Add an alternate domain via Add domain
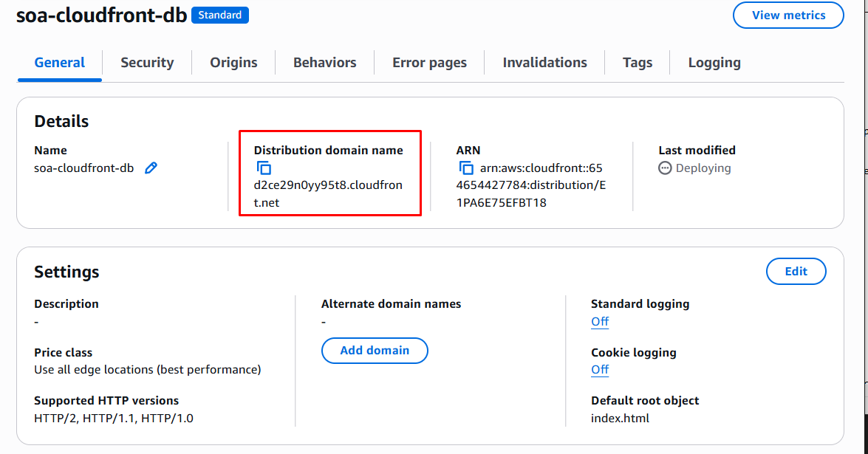 (x=375, y=351)
